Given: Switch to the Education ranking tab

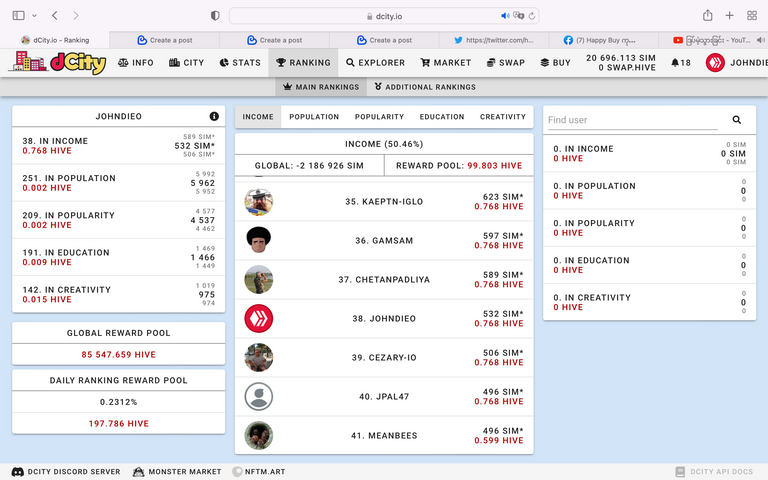Looking at the screenshot, I should (x=442, y=117).
